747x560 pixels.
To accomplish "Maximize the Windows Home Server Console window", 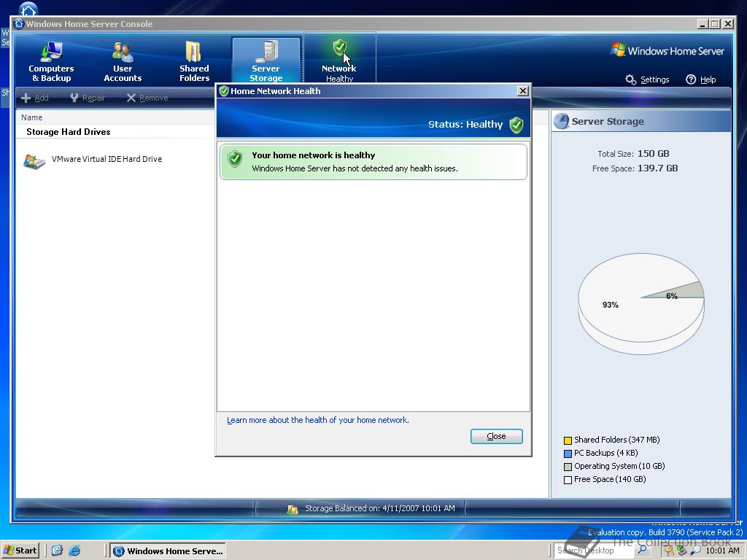I will (x=715, y=24).
